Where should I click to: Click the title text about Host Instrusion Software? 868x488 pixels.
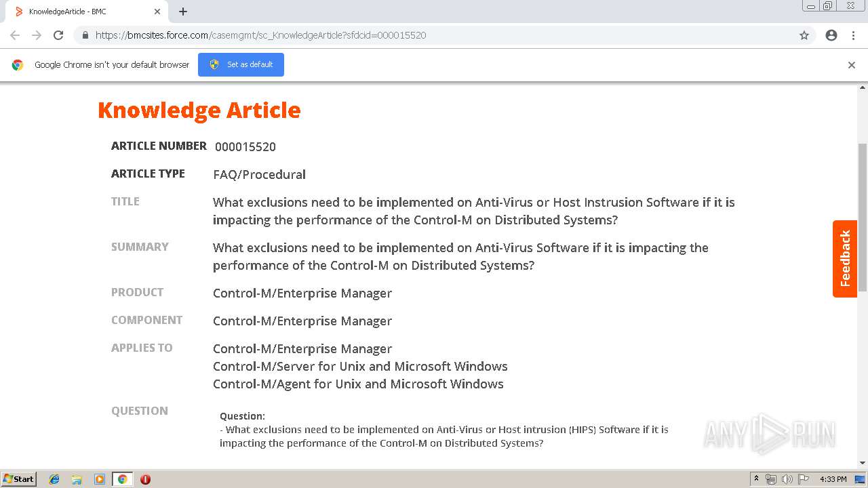point(474,211)
